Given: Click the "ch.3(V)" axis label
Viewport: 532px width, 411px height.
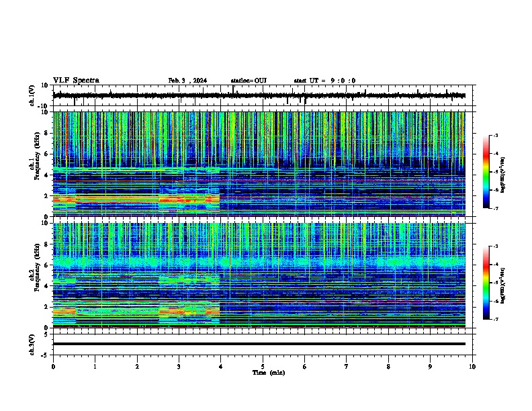Looking at the screenshot, I should click(x=32, y=345).
